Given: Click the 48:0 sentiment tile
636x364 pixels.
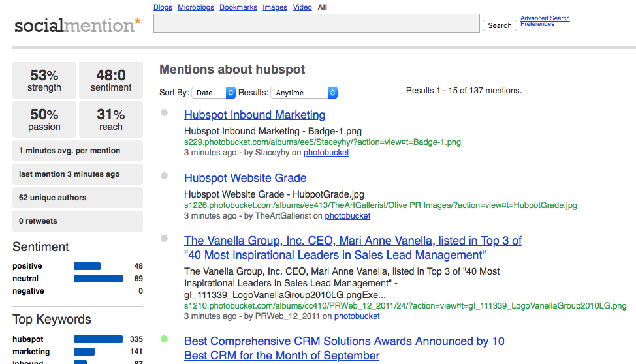Looking at the screenshot, I should [x=111, y=80].
